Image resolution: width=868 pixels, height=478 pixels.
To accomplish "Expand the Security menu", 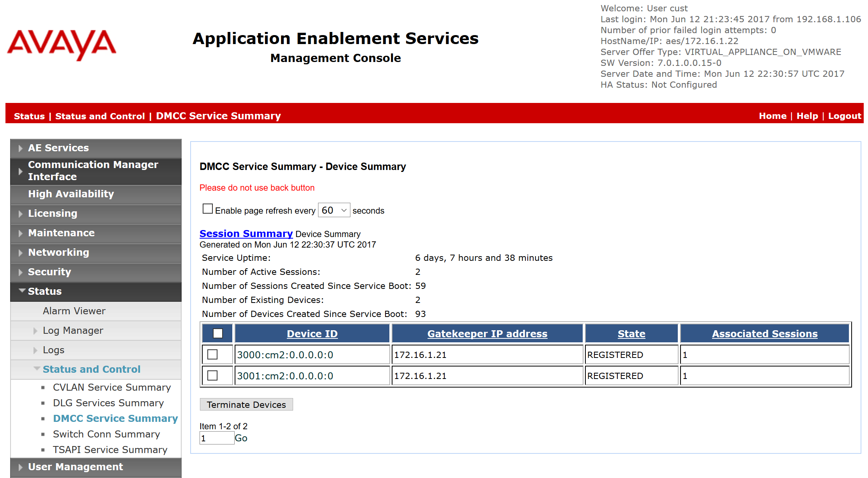I will [96, 272].
